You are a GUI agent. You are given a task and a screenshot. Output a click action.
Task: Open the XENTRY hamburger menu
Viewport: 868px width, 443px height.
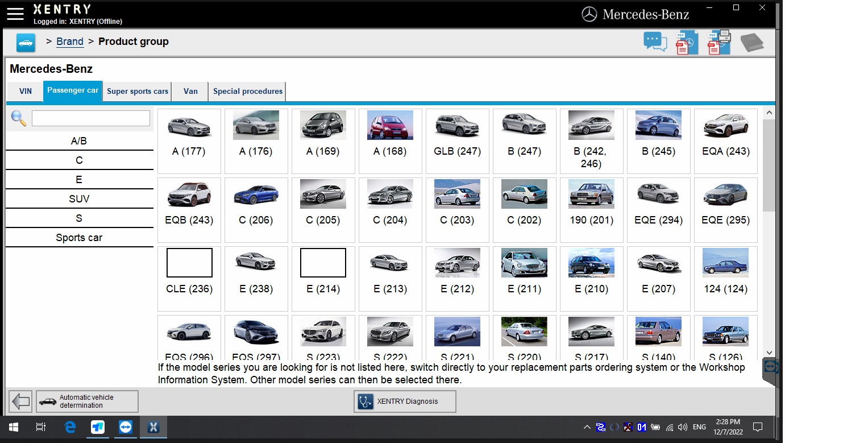point(15,14)
